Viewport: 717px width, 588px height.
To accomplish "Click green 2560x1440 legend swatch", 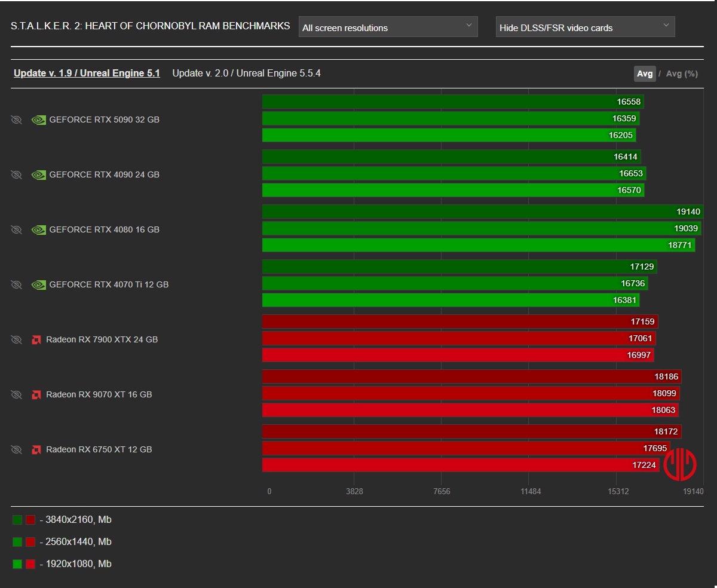I will [17, 542].
